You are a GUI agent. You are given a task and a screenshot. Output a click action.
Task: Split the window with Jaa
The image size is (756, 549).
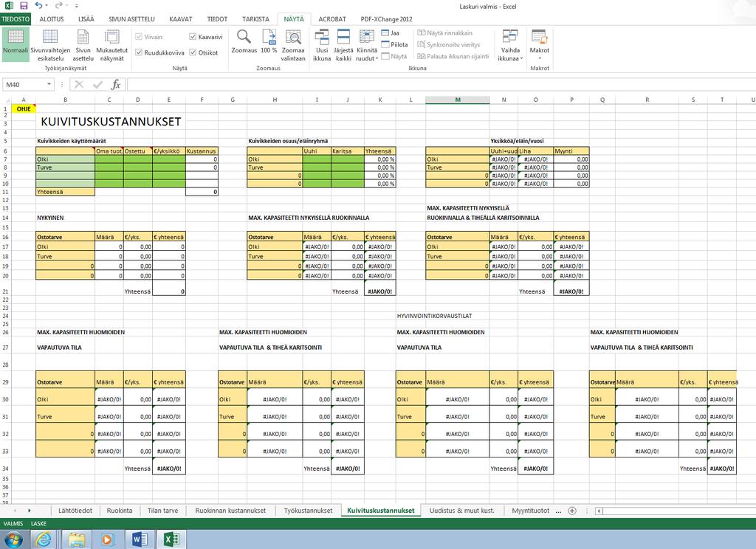pos(390,32)
